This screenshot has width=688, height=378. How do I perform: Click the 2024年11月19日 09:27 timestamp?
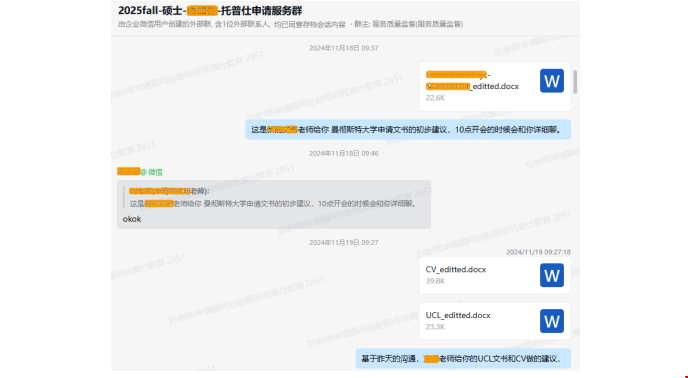pos(344,242)
